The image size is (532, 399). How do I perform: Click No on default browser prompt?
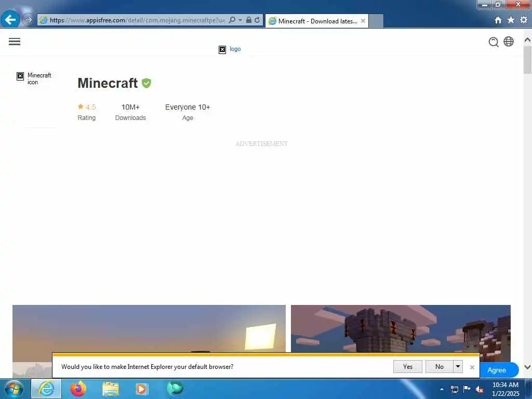pyautogui.click(x=440, y=367)
